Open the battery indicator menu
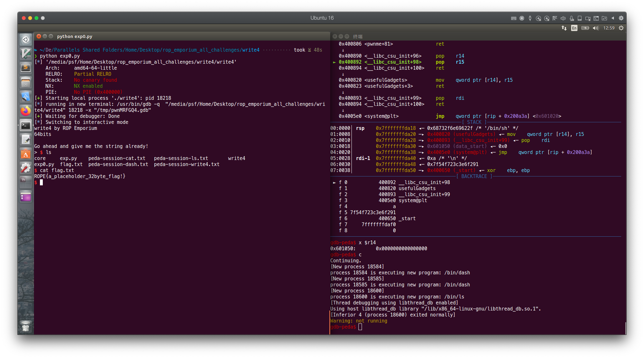The image size is (644, 358). 585,28
